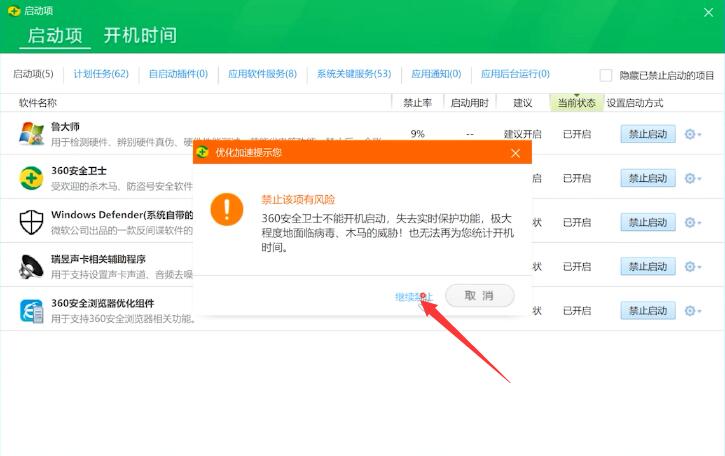Image resolution: width=725 pixels, height=456 pixels.
Task: Select 启动项(5) sub-tab
Action: tap(33, 74)
